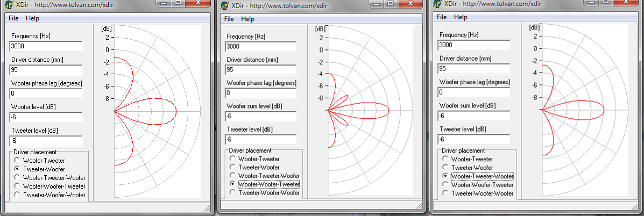
Task: Click Tweeter level field in left window
Action: (x=46, y=141)
